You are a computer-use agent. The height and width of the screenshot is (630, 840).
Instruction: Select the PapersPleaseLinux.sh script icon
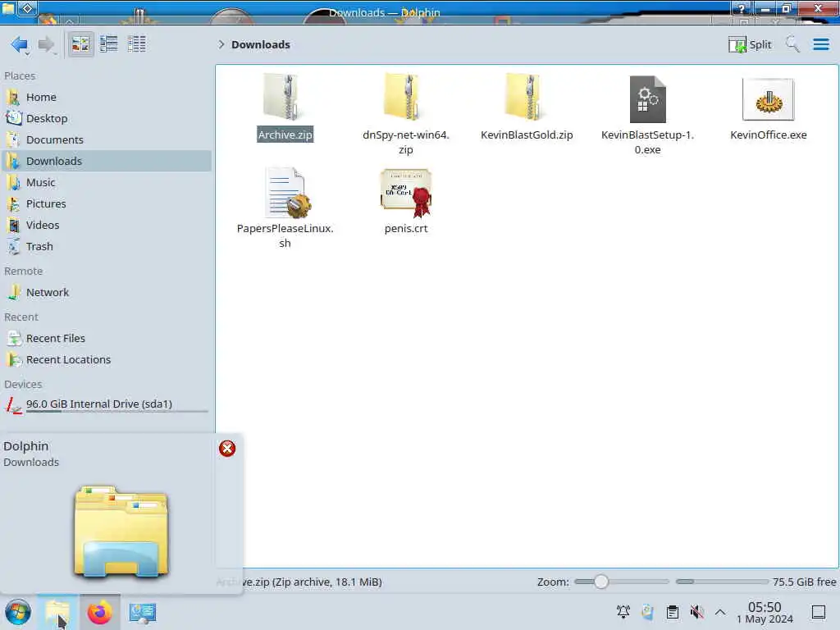click(x=288, y=193)
